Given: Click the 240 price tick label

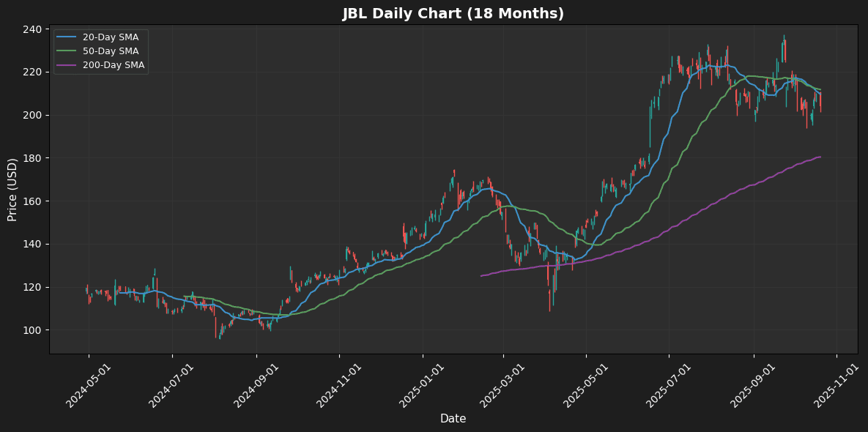Looking at the screenshot, I should [x=35, y=29].
